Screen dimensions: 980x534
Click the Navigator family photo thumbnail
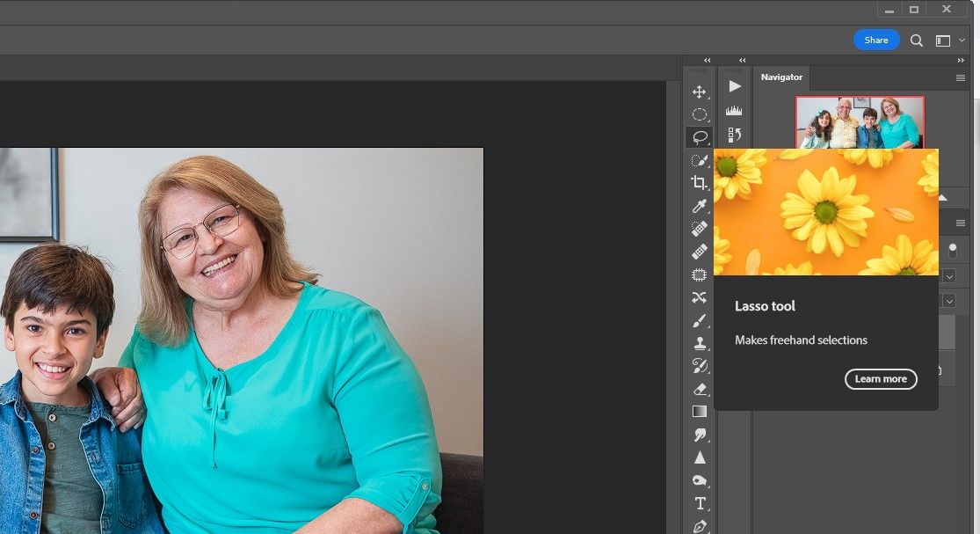[x=860, y=122]
